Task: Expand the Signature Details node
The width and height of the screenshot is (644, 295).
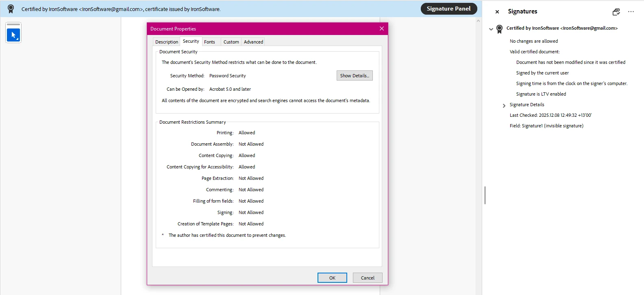Action: coord(504,105)
